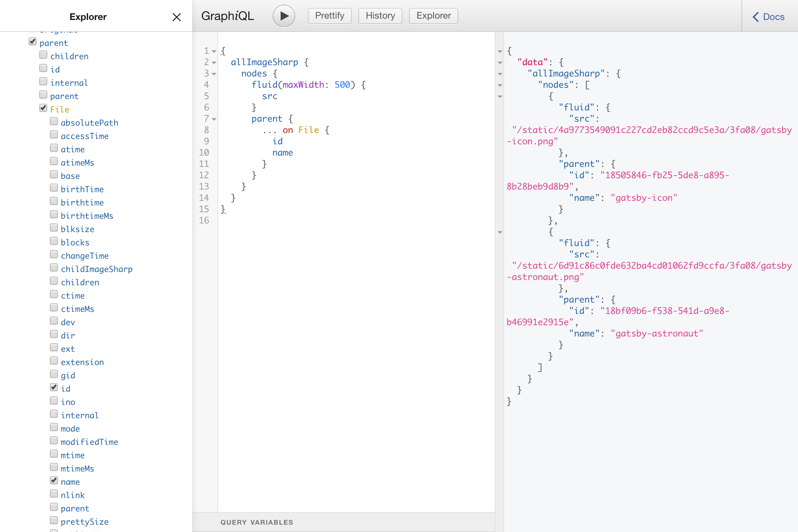This screenshot has width=798, height=532.
Task: Close the Explorer panel with the X
Action: (177, 17)
